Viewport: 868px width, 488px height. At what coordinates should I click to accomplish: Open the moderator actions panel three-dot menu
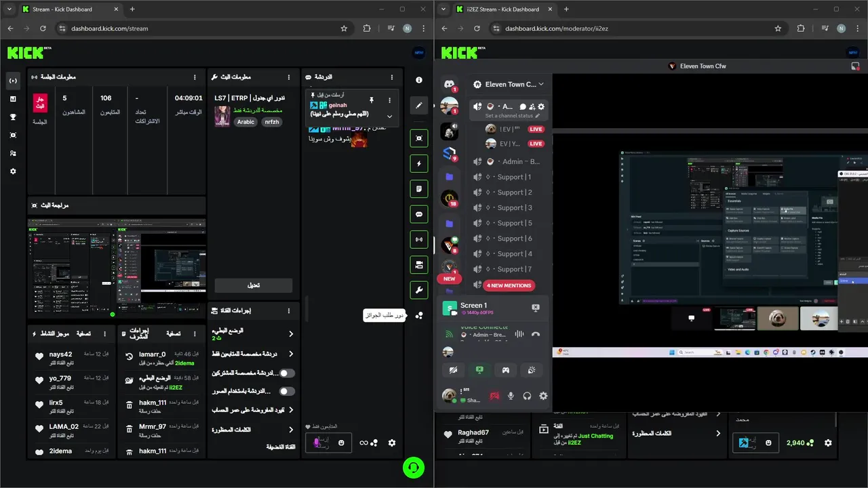tap(195, 334)
